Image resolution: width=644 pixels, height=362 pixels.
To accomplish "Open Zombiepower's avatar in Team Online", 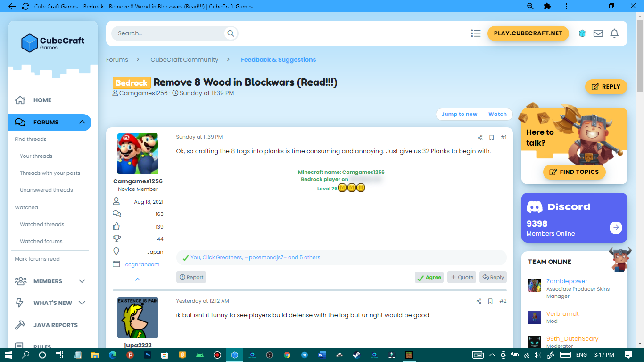I will [535, 285].
